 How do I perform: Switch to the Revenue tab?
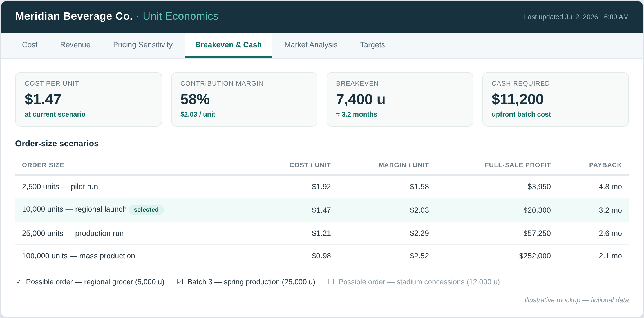pos(75,45)
